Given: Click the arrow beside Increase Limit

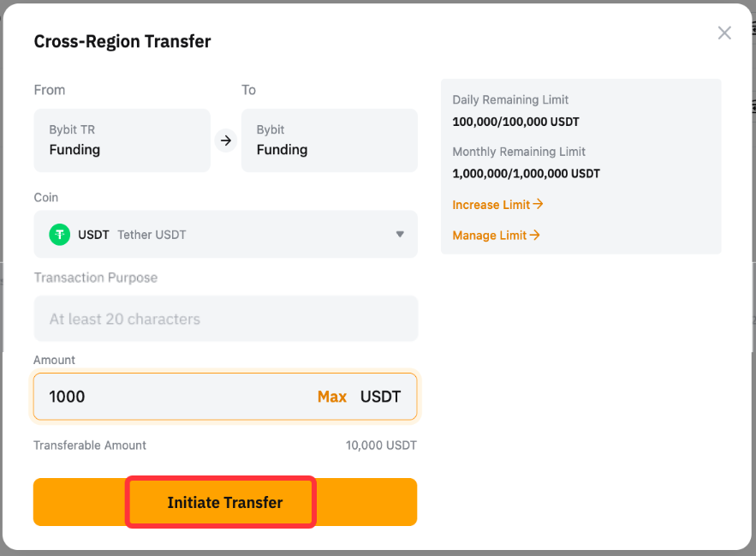Looking at the screenshot, I should click(x=538, y=205).
